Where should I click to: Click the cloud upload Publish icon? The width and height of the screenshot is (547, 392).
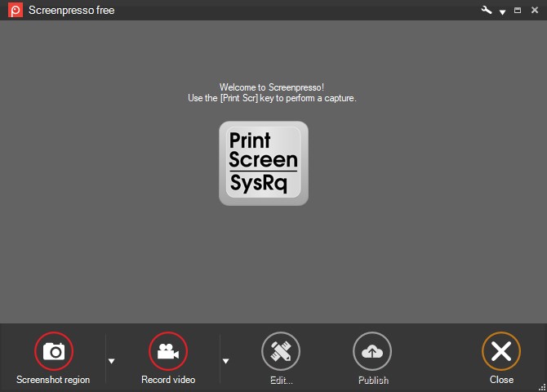[x=372, y=351]
